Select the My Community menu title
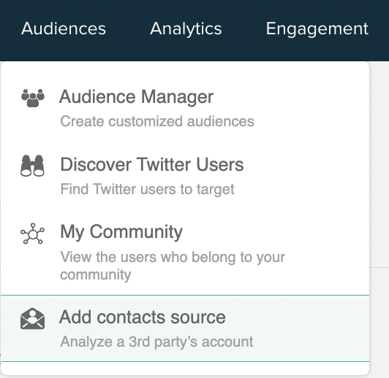The height and width of the screenshot is (378, 389). tap(121, 232)
